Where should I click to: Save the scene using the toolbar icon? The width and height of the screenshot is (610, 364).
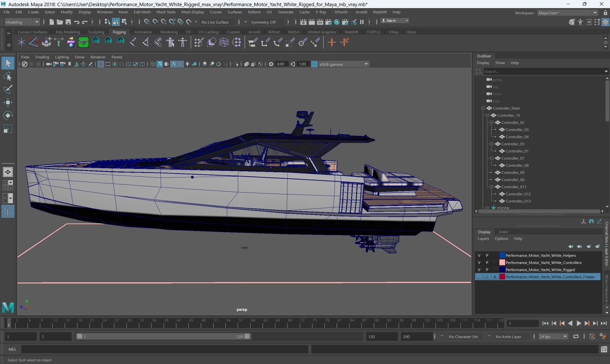[x=68, y=22]
